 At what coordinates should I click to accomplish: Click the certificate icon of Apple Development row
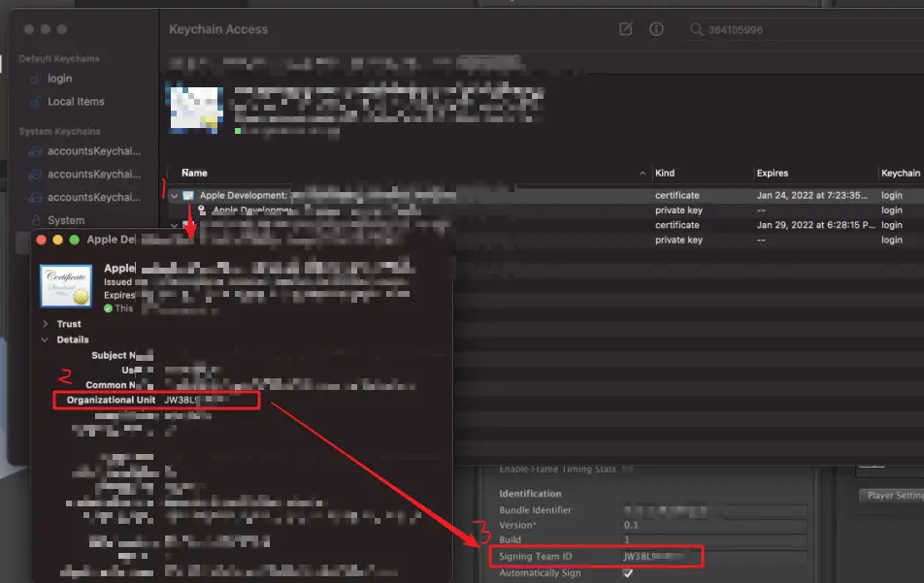pos(188,196)
